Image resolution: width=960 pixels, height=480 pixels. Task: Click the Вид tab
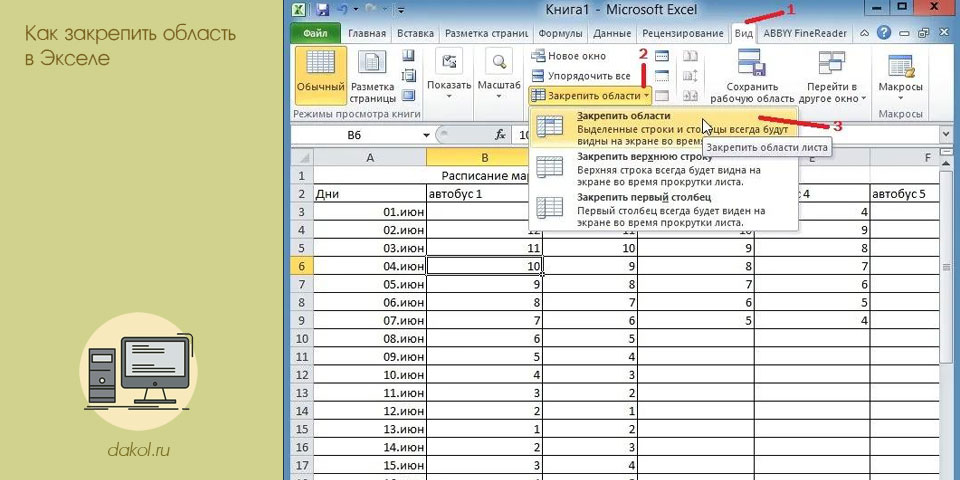[743, 34]
